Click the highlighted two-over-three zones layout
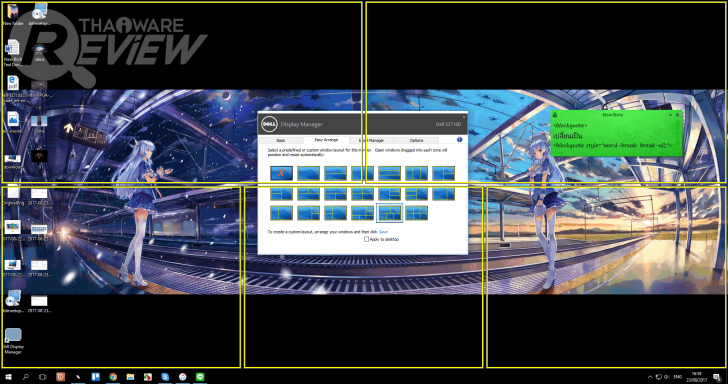 (x=390, y=213)
